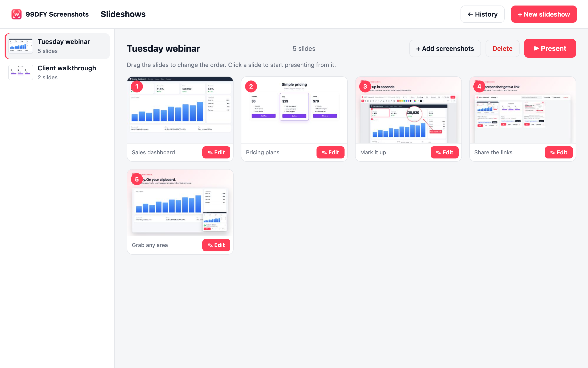Open the Pricing plans slide thumbnail
The height and width of the screenshot is (368, 588).
point(294,110)
